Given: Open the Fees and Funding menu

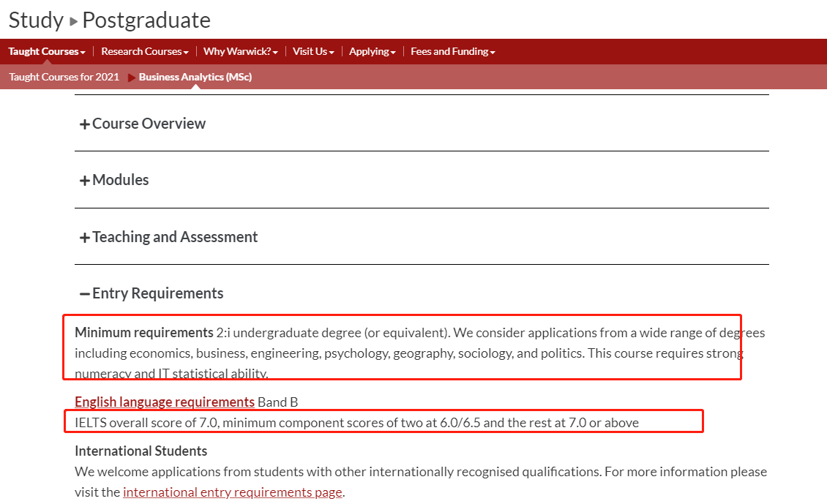Looking at the screenshot, I should [452, 51].
